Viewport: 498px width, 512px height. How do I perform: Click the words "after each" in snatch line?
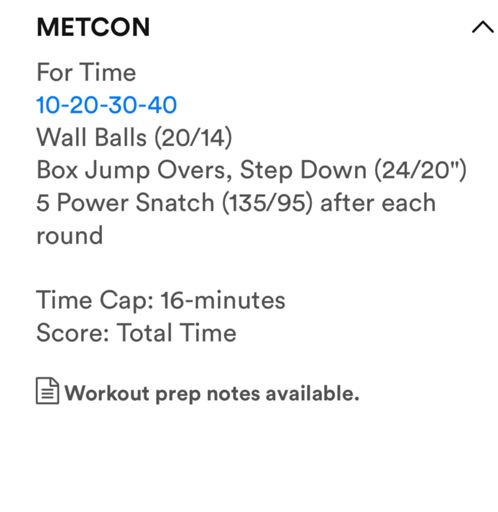tap(378, 203)
